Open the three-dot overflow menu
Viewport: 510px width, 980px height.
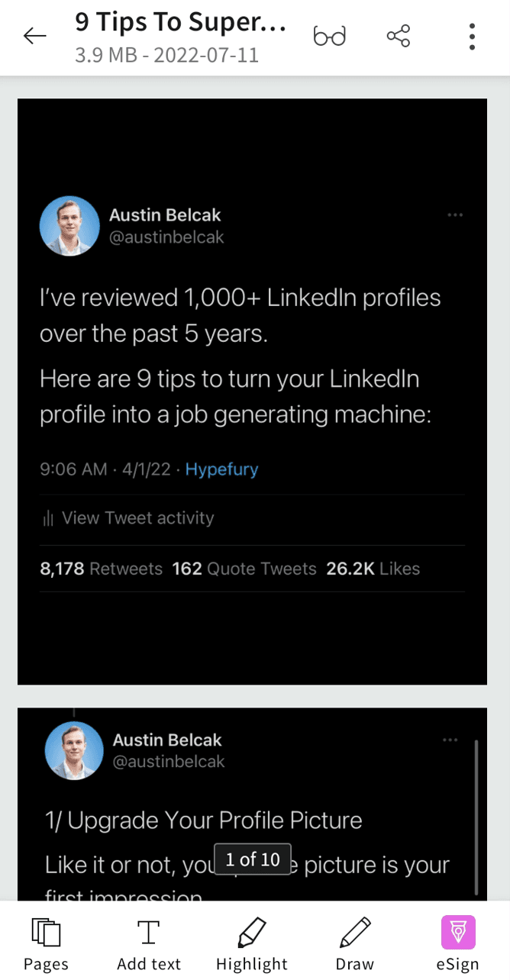click(472, 36)
